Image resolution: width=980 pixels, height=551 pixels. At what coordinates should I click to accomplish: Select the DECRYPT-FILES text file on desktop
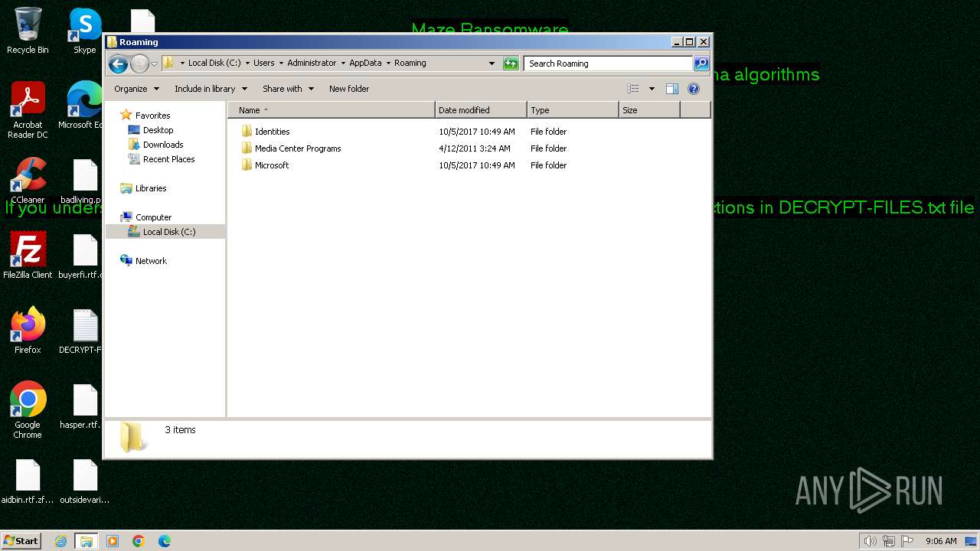coord(81,331)
